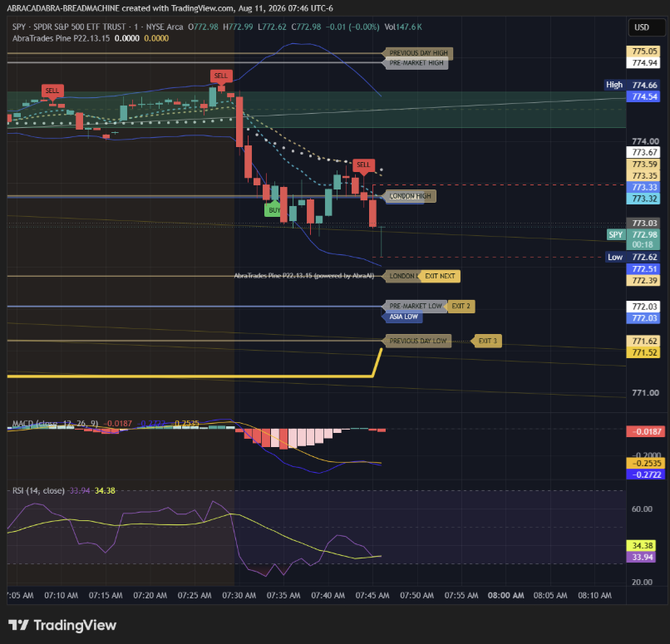Screen dimensions: 670x644
Task: Click the red -0.0187 MACD histogram value tag
Action: [646, 431]
